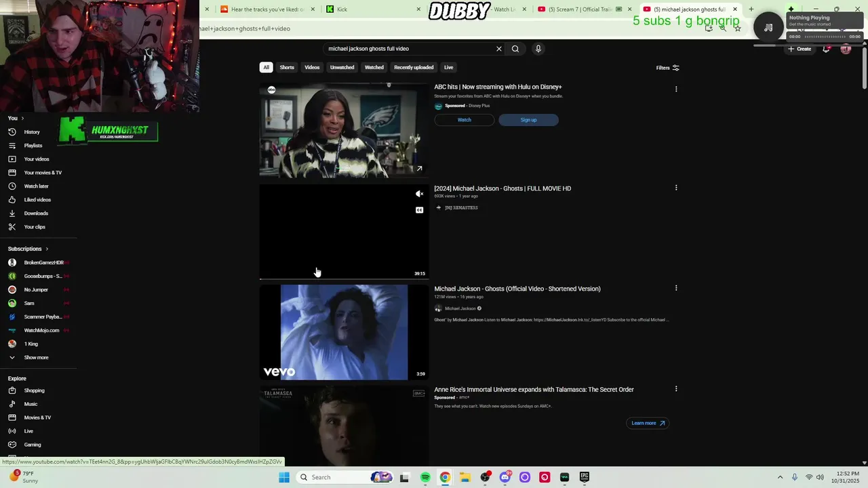Click the Create button
The image size is (868, 488).
(800, 49)
